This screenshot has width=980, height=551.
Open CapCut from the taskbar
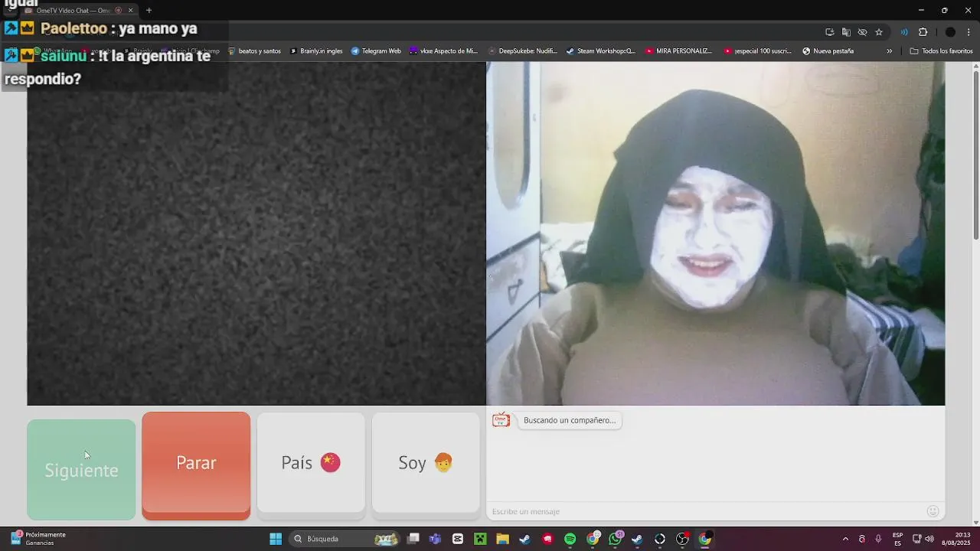click(x=458, y=539)
